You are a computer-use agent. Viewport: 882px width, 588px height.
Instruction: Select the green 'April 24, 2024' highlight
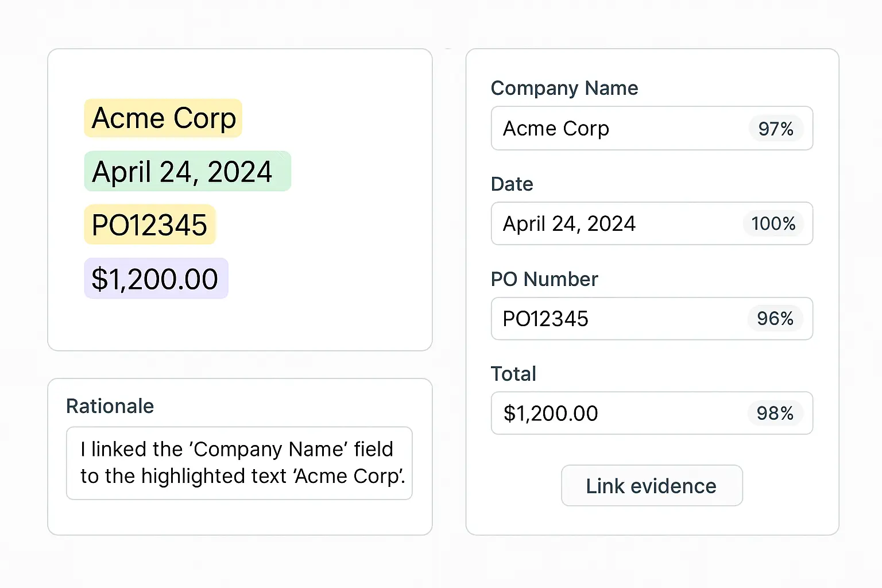coord(187,171)
